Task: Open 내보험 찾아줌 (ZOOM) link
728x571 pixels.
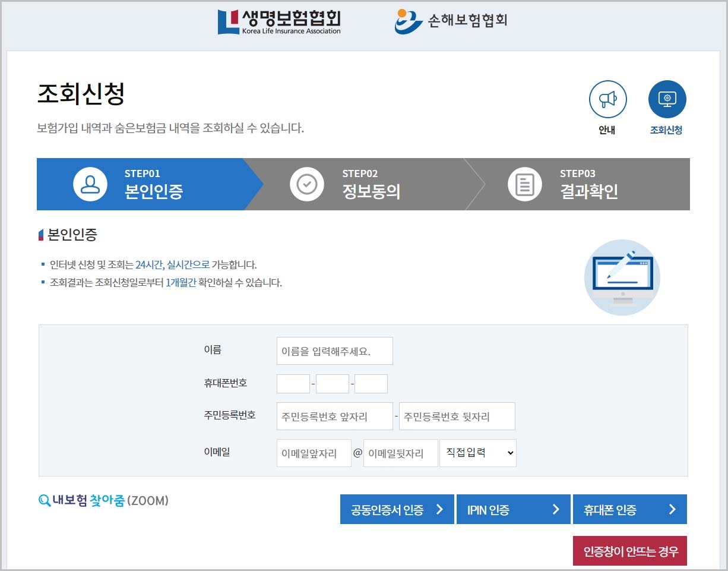Action: 103,501
